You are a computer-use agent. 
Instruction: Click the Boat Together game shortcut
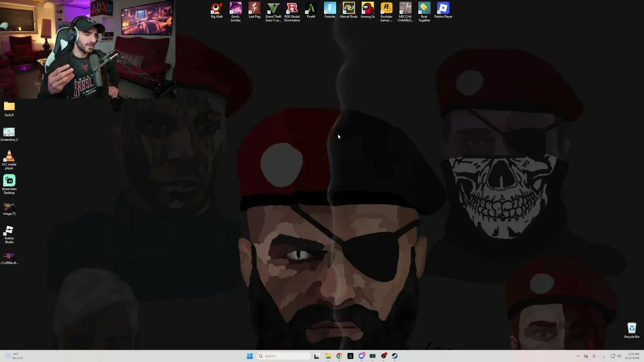424,12
